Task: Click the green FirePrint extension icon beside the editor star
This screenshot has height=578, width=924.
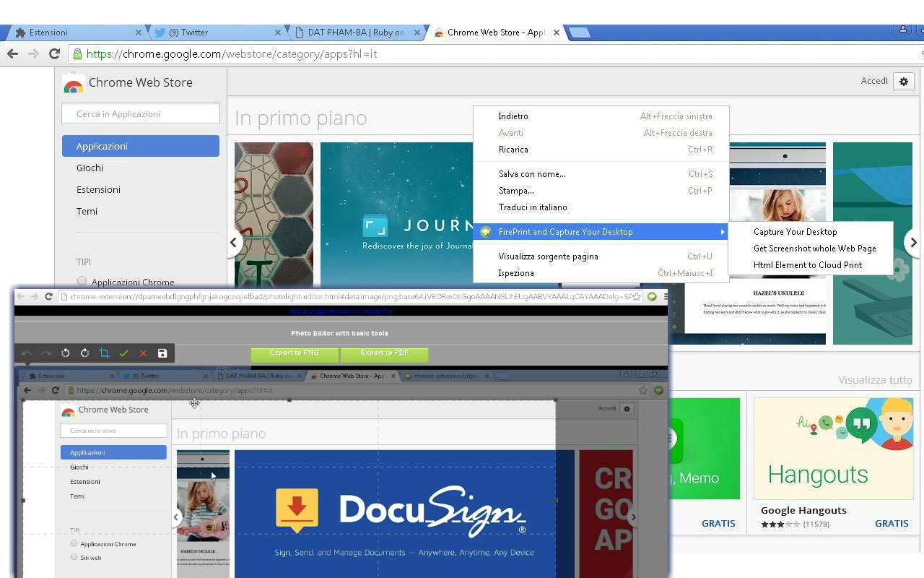Action: tap(652, 296)
